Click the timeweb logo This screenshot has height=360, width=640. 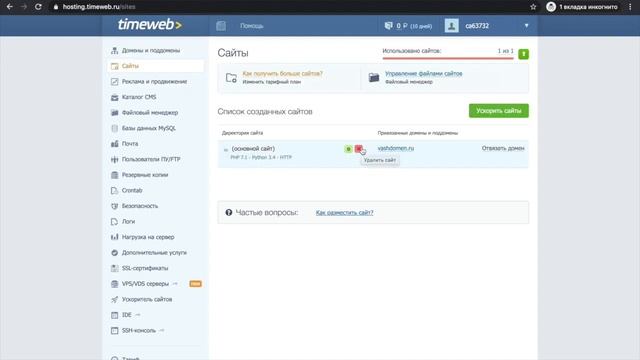pos(149,25)
